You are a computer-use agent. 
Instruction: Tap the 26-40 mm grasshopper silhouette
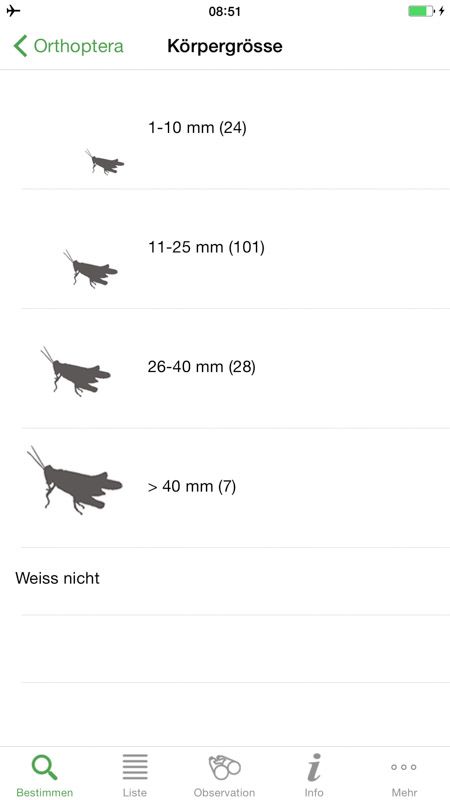click(76, 371)
